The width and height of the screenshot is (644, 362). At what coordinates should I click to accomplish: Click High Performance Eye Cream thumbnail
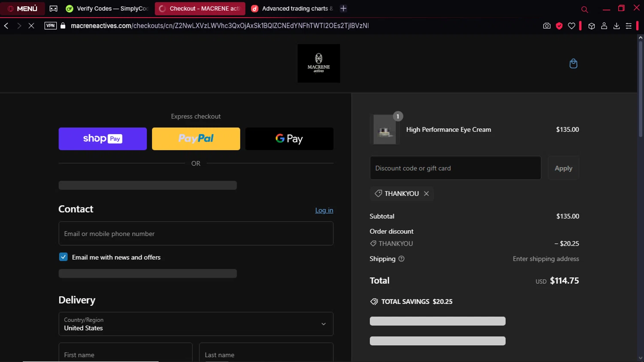coord(385,129)
